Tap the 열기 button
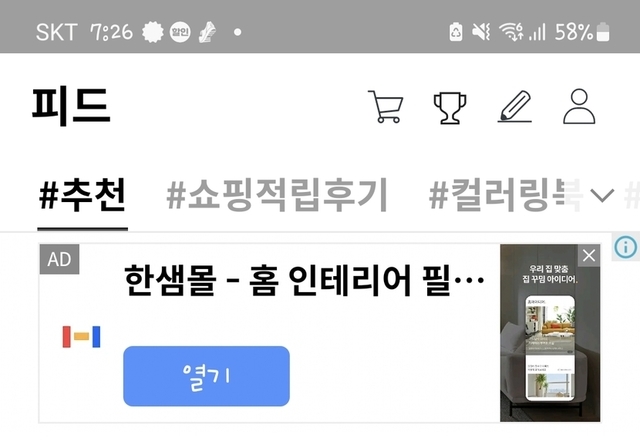The height and width of the screenshot is (440, 640). (x=207, y=376)
